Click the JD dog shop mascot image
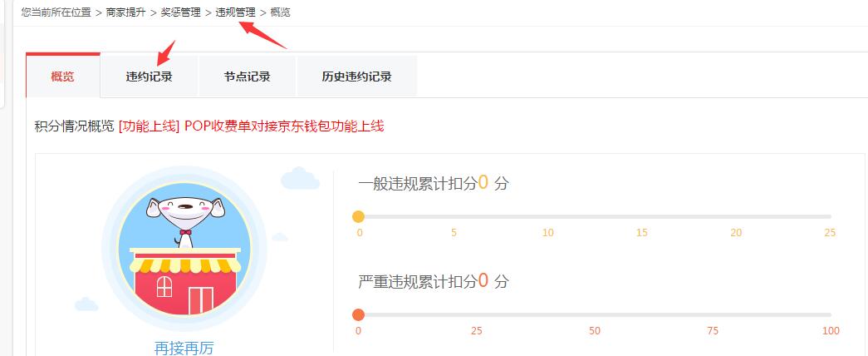The image size is (868, 356). tap(184, 249)
